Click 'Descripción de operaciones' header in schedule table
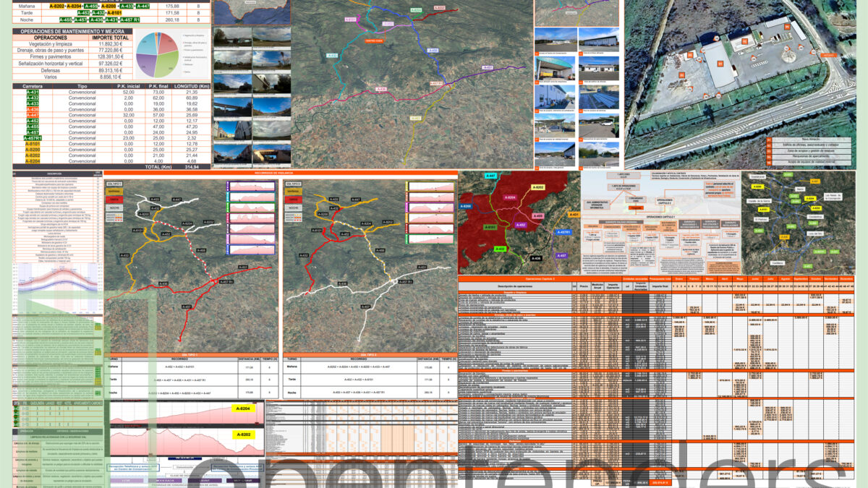The height and width of the screenshot is (488, 868). click(514, 286)
